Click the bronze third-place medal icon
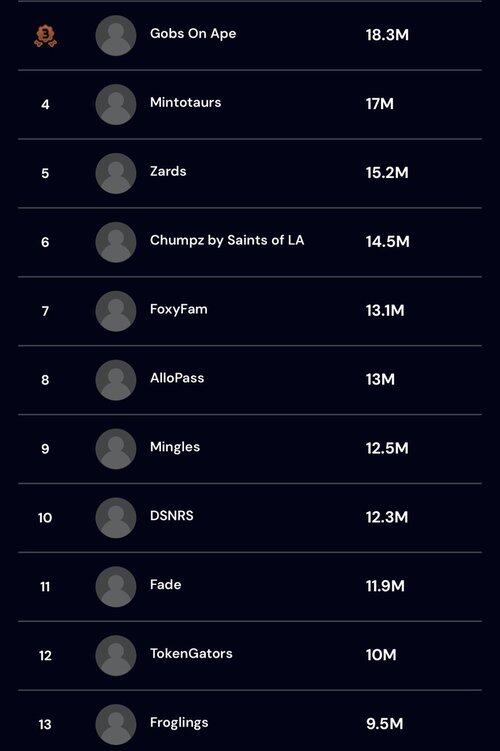The width and height of the screenshot is (500, 751). point(45,36)
